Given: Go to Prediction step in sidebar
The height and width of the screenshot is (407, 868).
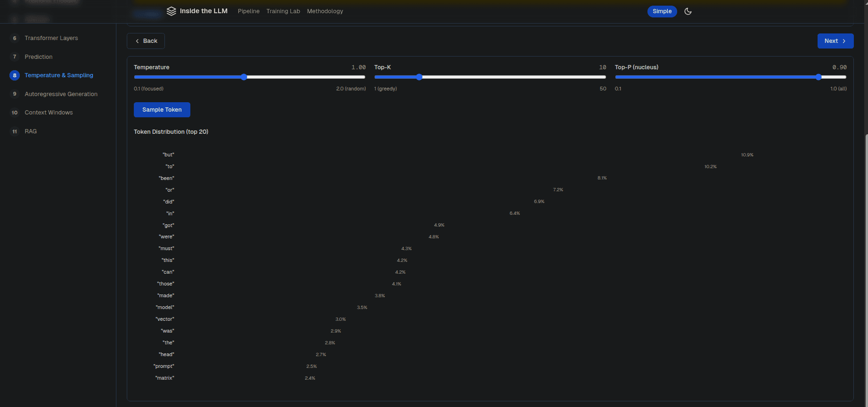Looking at the screenshot, I should 39,57.
